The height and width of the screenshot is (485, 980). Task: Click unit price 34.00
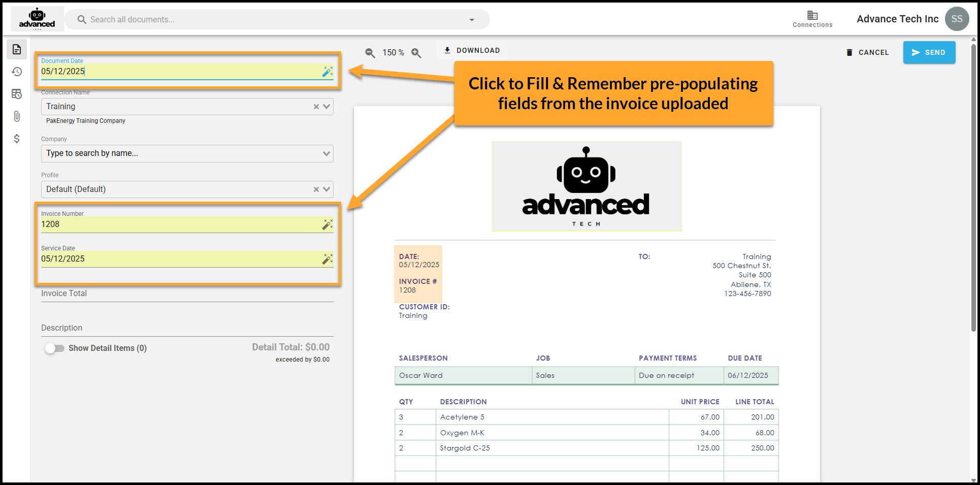[710, 433]
